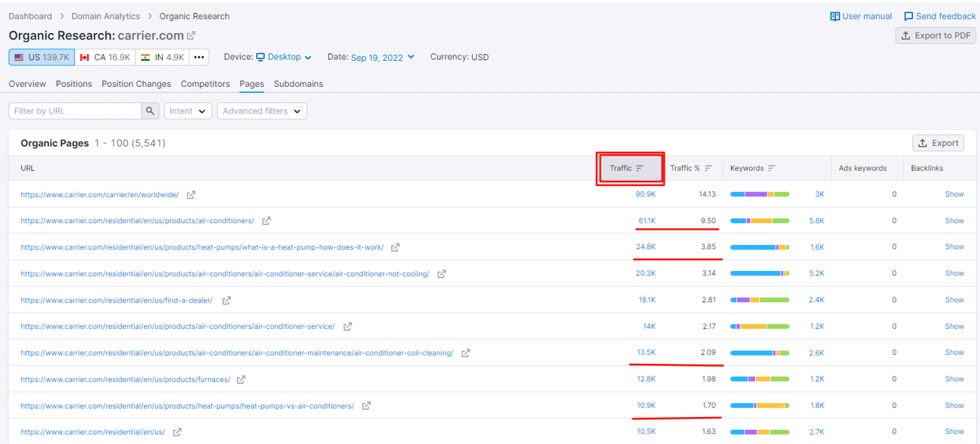
Task: Open external icon for coil-cleaning URL
Action: coord(466,353)
